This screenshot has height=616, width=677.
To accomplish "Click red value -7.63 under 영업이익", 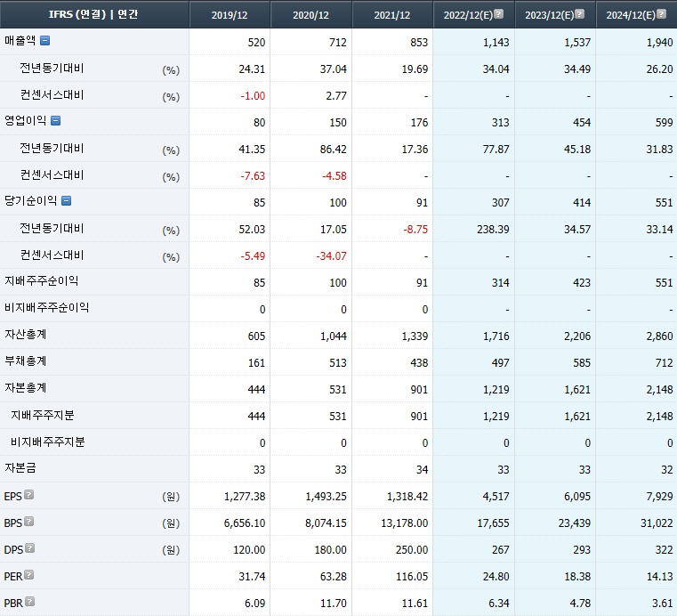I will 253,176.
